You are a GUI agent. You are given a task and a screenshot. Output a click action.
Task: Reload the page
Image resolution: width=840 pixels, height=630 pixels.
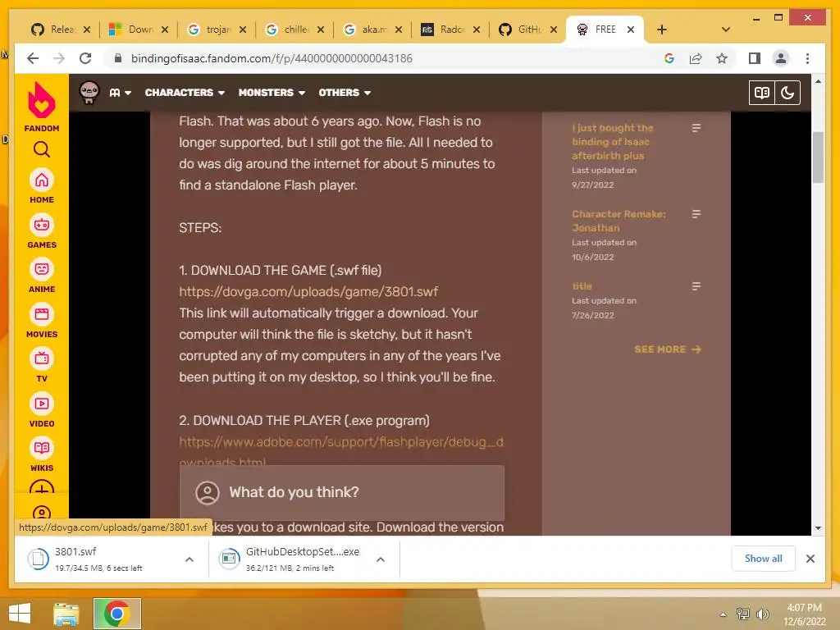pyautogui.click(x=85, y=58)
